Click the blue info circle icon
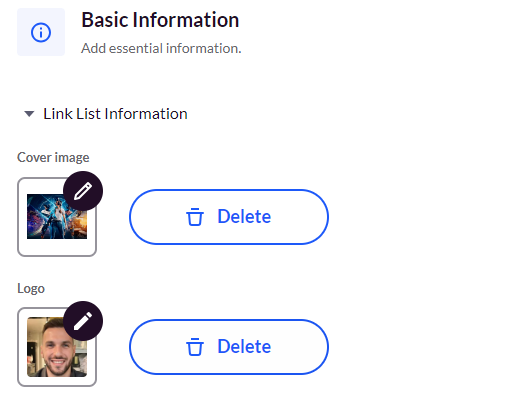Screen dimensions: 514x399 (41, 32)
